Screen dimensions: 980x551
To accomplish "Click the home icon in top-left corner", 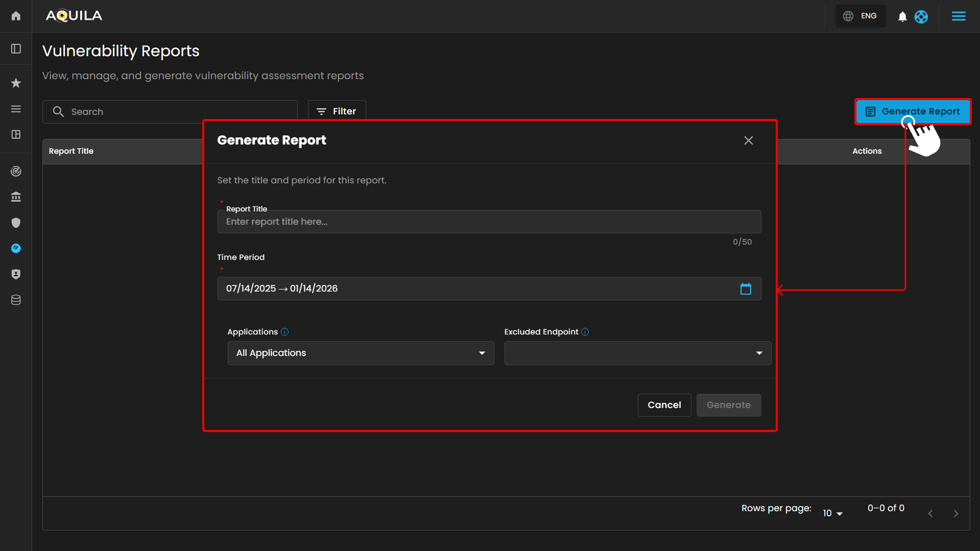I will pos(16,16).
